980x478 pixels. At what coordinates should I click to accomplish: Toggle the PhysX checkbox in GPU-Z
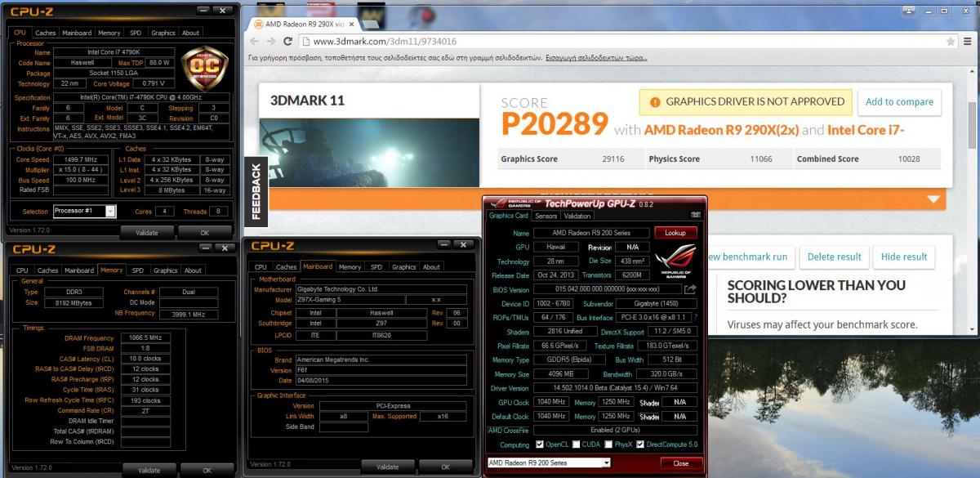[610, 444]
